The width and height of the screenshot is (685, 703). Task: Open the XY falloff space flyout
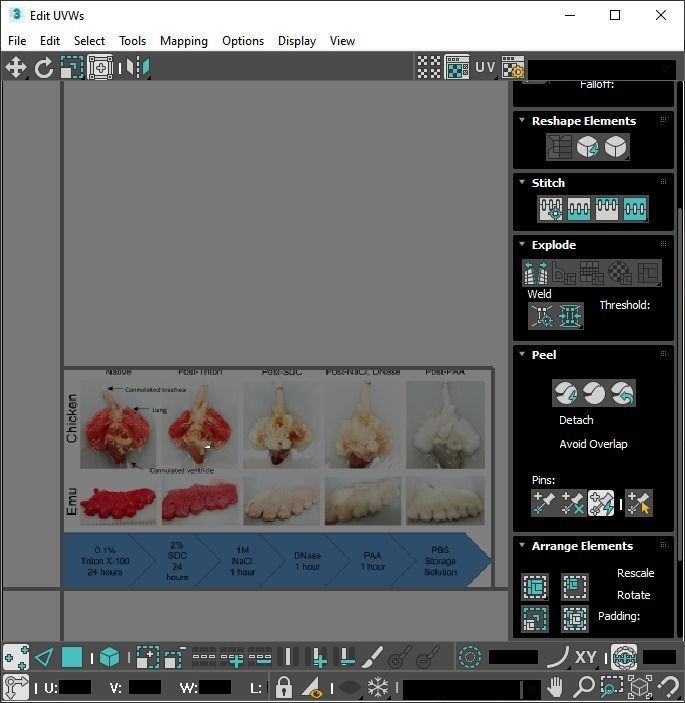pyautogui.click(x=586, y=657)
